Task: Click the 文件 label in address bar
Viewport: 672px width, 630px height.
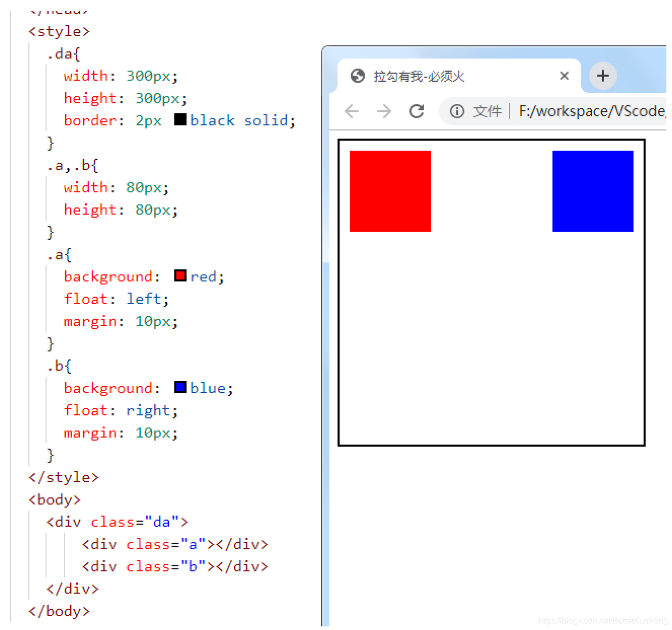Action: pos(487,111)
